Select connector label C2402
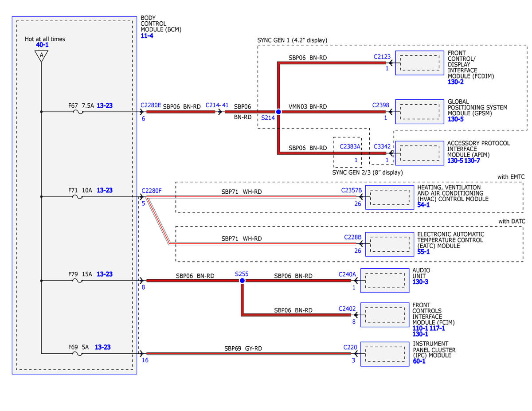This screenshot has width=532, height=411. tap(347, 309)
